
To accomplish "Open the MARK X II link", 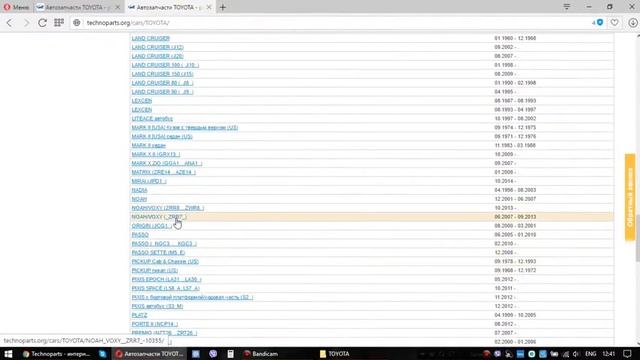I will [156, 155].
